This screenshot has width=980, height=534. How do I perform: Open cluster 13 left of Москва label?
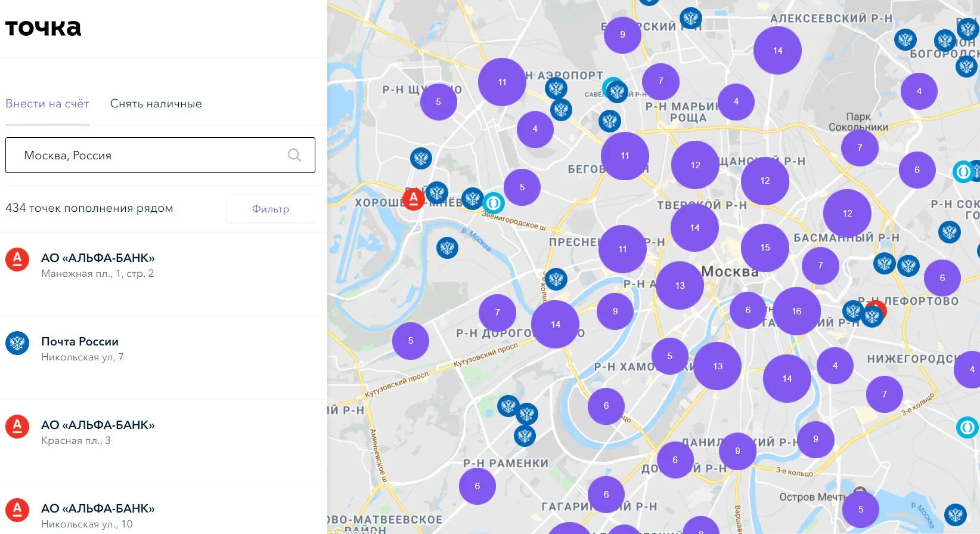coord(680,285)
